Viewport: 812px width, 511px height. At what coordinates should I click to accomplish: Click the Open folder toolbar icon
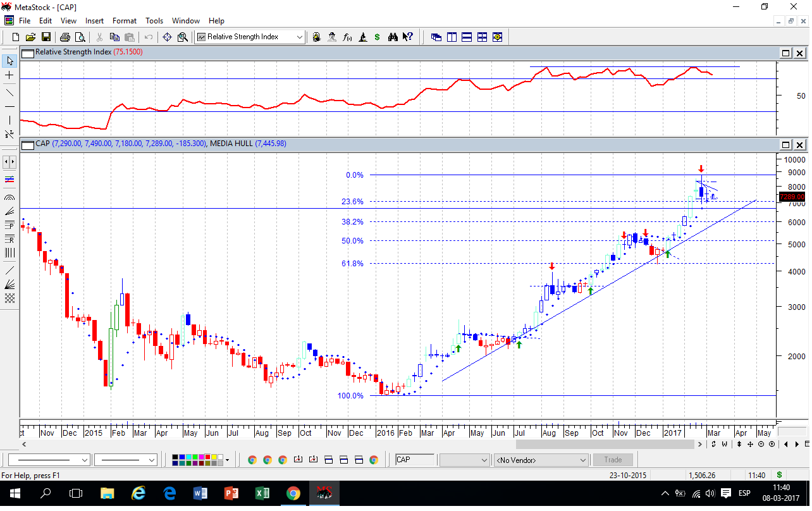click(30, 37)
